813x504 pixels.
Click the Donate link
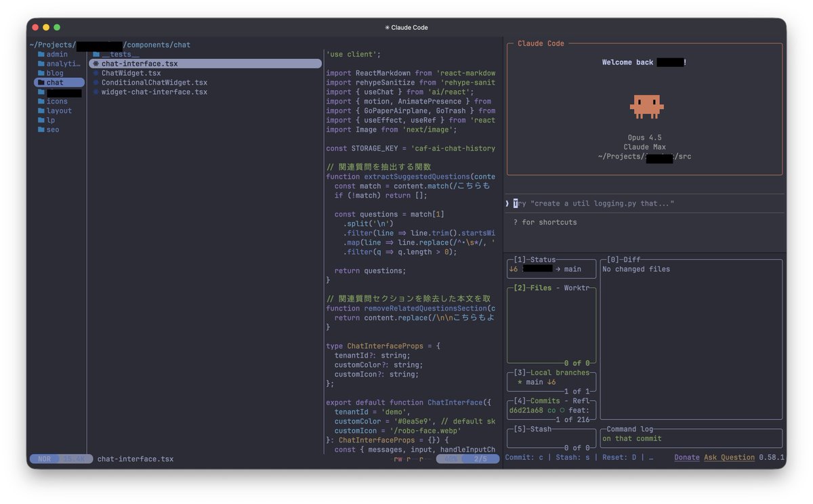(x=686, y=457)
